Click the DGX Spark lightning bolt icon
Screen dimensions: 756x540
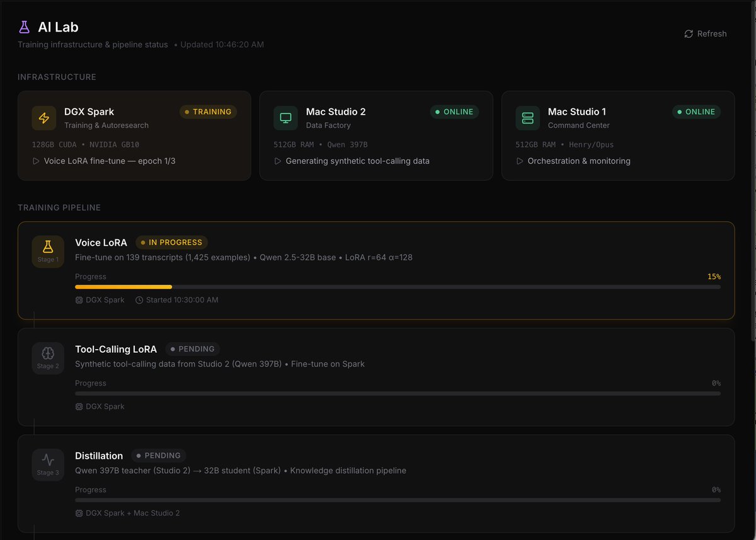[x=44, y=118]
